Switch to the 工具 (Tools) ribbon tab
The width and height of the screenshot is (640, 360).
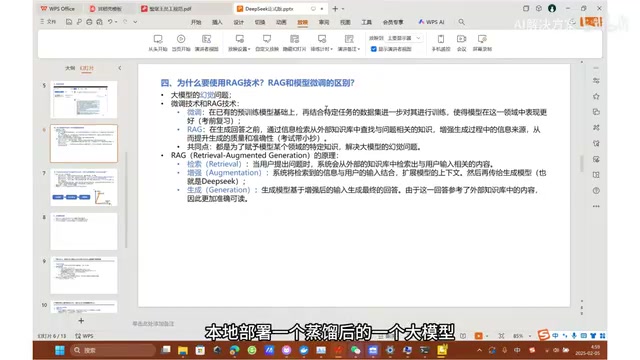coord(367,22)
